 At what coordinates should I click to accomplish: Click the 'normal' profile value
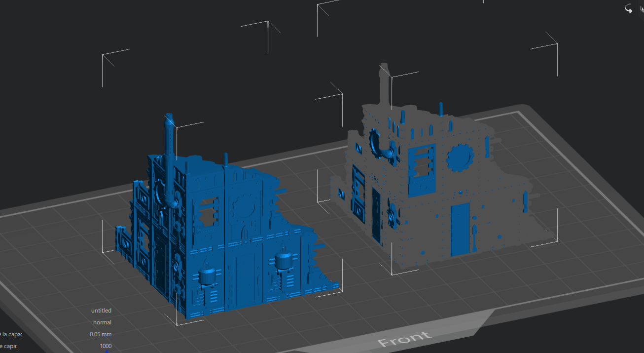point(102,322)
